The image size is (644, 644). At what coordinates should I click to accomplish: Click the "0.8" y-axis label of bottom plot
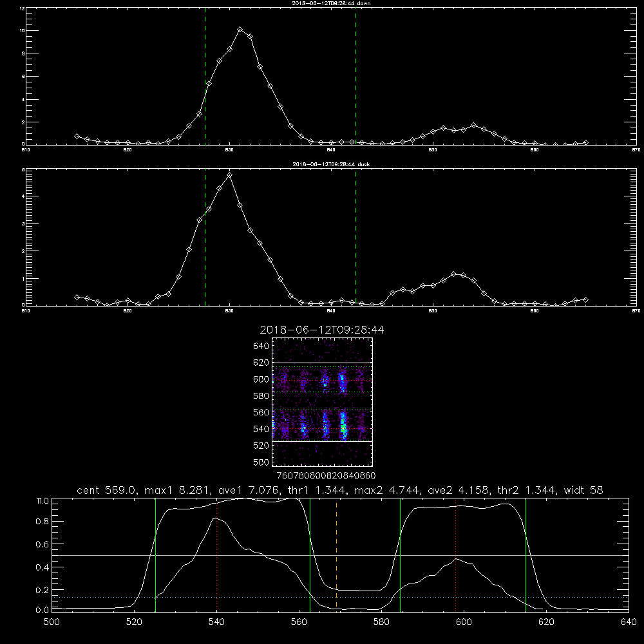pyautogui.click(x=43, y=522)
